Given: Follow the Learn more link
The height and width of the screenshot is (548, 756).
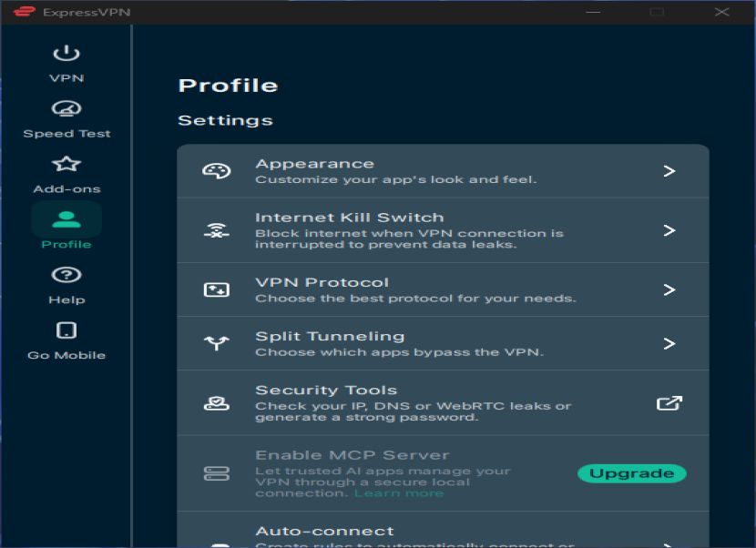Looking at the screenshot, I should point(399,493).
